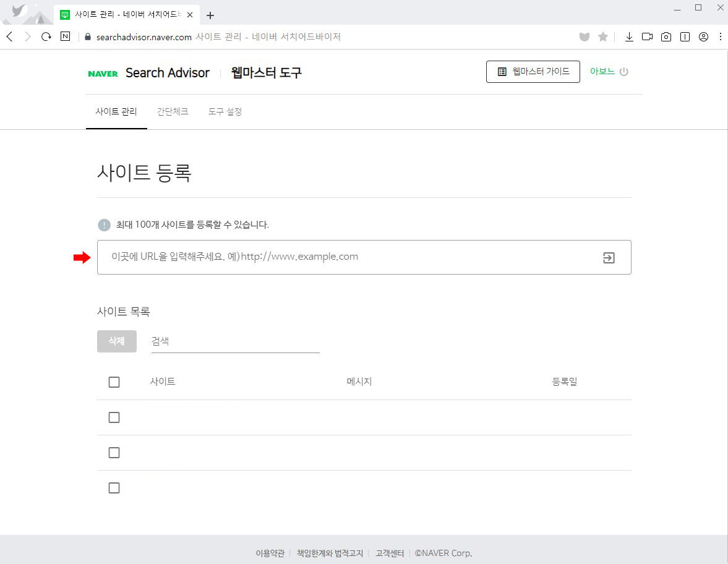Click the camera capture icon in the toolbar
The image size is (728, 564).
coord(666,36)
